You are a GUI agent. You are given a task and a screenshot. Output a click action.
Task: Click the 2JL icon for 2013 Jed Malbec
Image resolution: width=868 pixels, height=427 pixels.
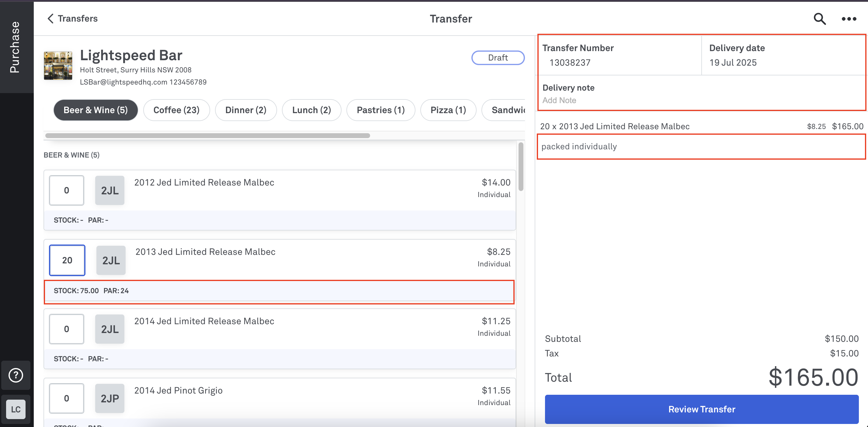pyautogui.click(x=111, y=260)
